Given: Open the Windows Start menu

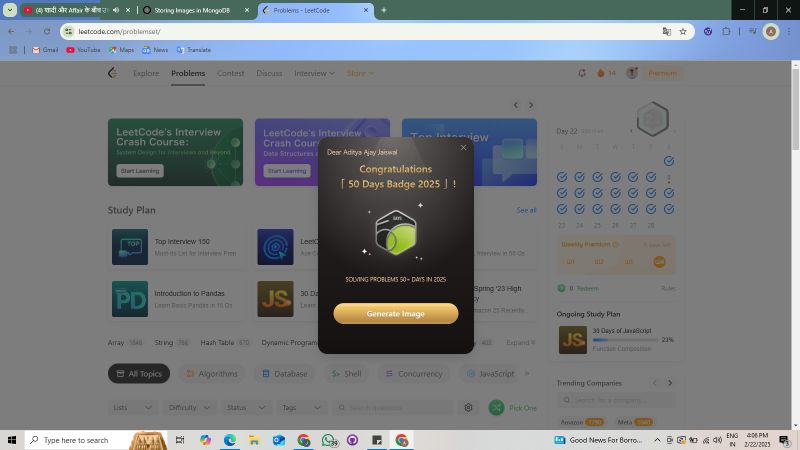Looking at the screenshot, I should (x=12, y=440).
